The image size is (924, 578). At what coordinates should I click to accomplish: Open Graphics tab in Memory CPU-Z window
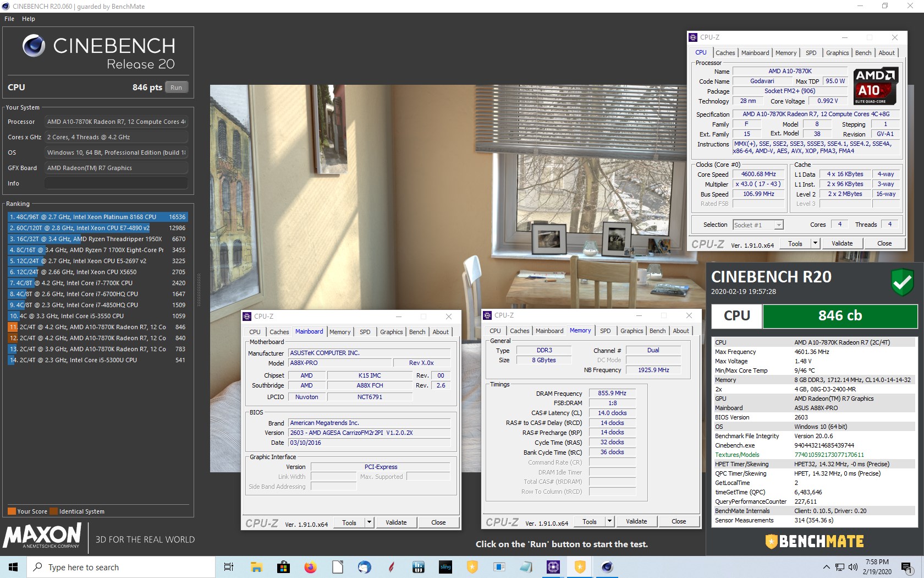pyautogui.click(x=631, y=331)
